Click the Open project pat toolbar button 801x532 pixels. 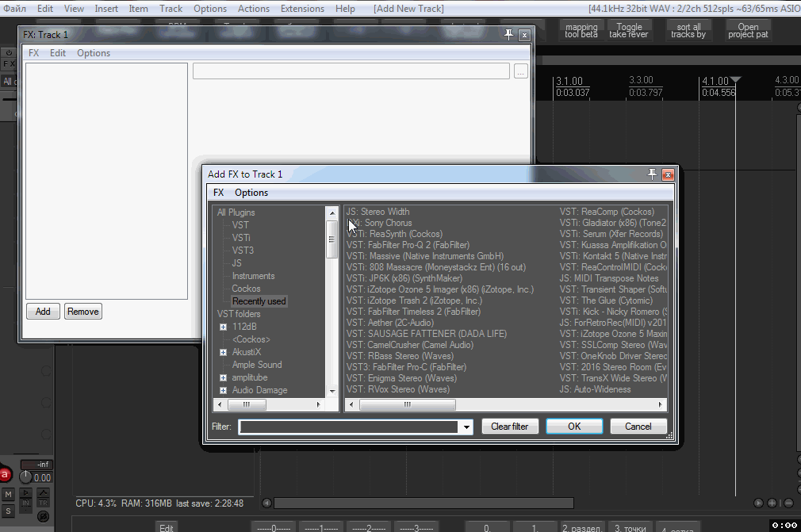coord(748,31)
